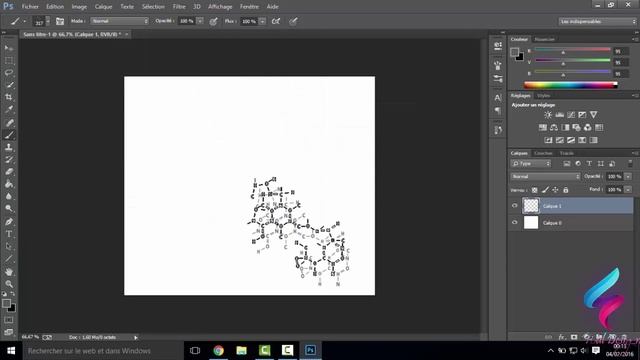640x360 pixels.
Task: Open File Explorer from taskbar
Action: (242, 350)
